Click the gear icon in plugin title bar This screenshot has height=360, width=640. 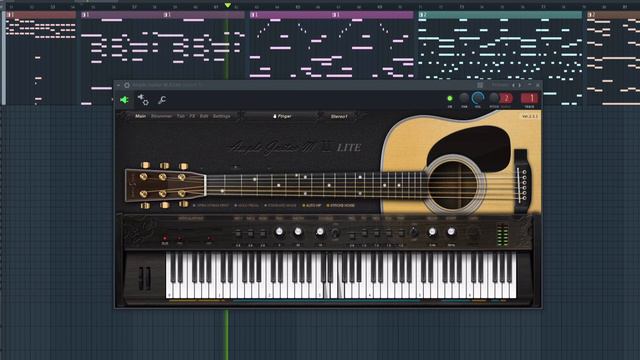127,85
